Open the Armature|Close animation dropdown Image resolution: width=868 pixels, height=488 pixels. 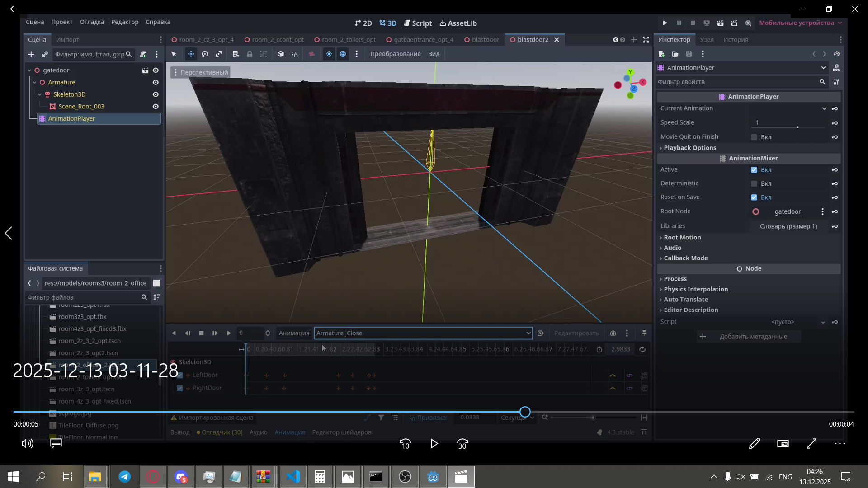(528, 333)
